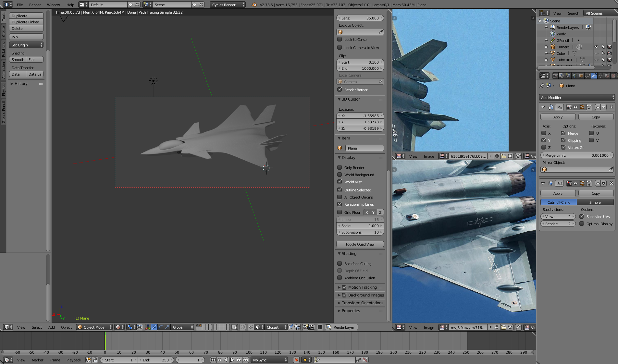Screen dimensions: 618x364
Task: Open the Set Origin dropdown
Action: [26, 45]
